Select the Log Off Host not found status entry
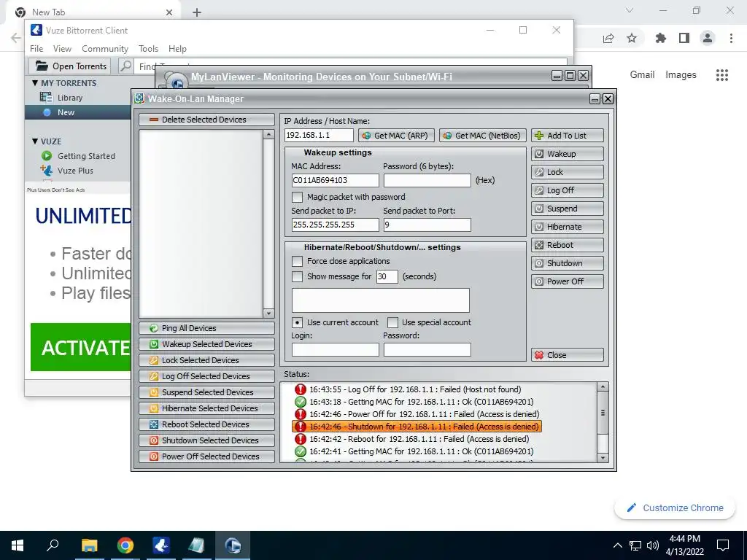 coord(409,389)
